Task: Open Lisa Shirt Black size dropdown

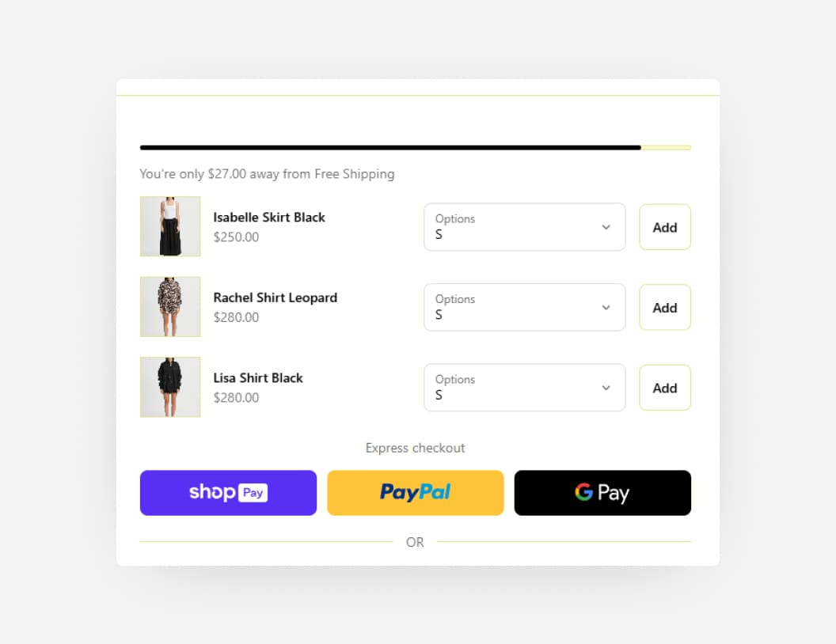Action: tap(525, 388)
